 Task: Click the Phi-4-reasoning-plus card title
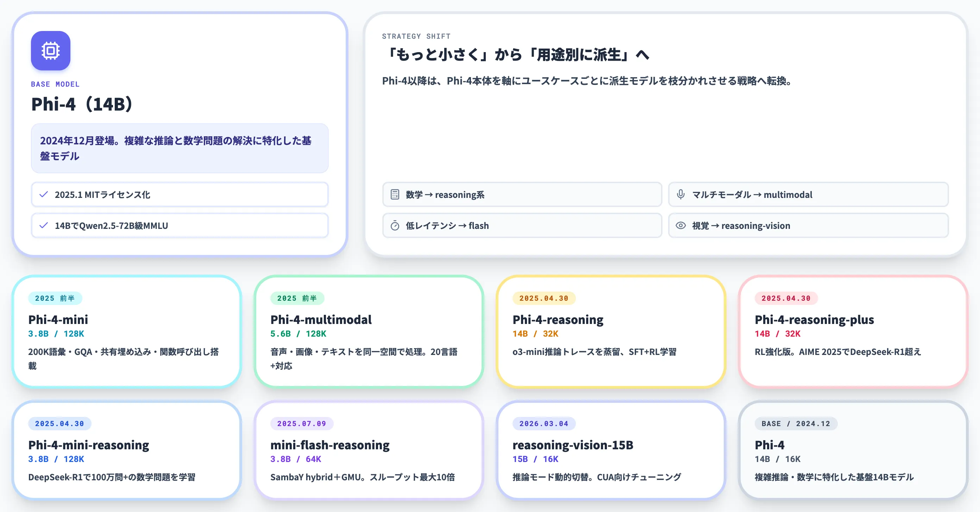click(814, 319)
